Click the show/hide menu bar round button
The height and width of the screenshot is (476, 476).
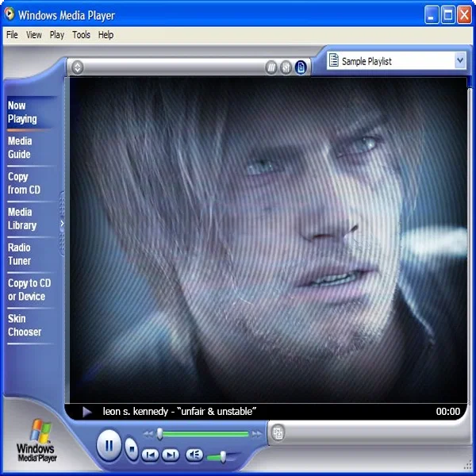click(x=78, y=67)
